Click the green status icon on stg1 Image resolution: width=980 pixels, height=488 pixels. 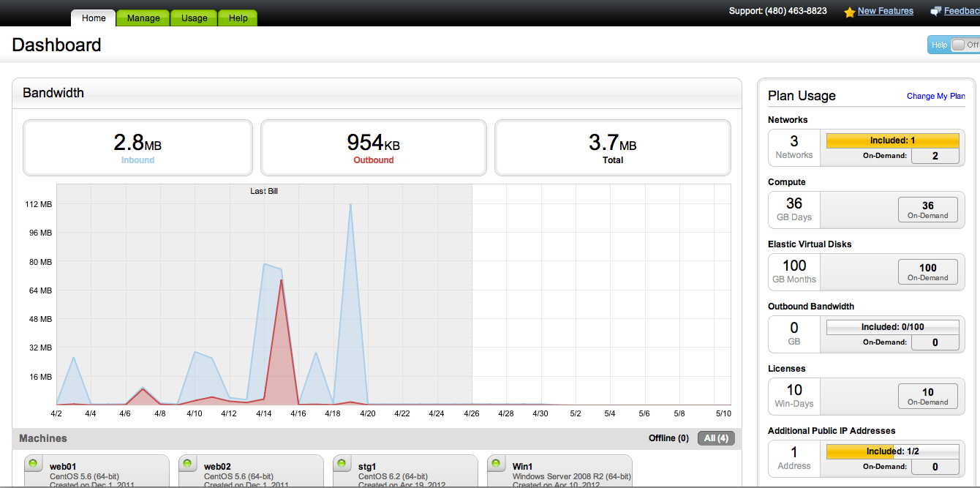click(341, 463)
